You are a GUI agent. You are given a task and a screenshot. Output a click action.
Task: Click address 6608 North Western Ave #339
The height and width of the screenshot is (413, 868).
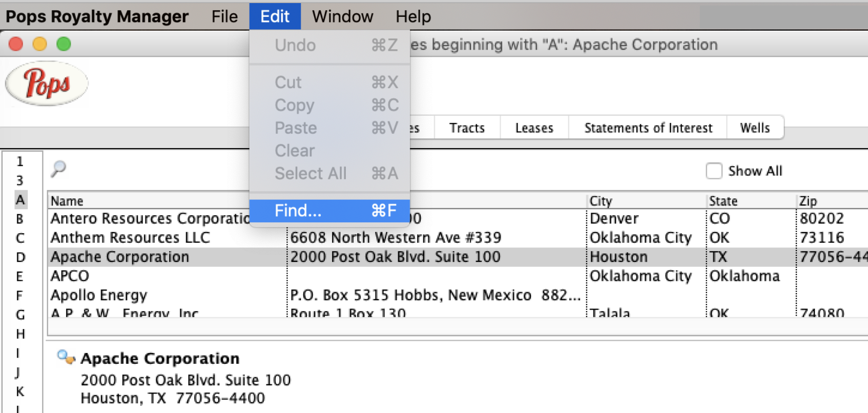396,238
